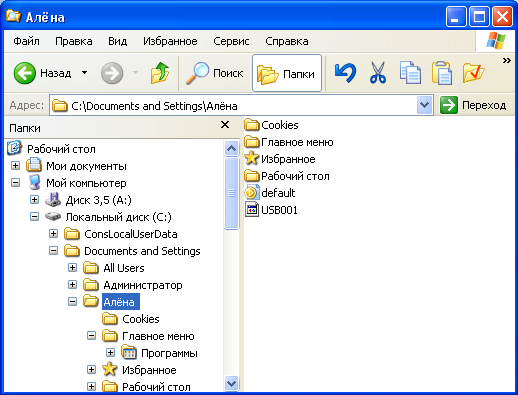Expand Программы tree node
The width and height of the screenshot is (518, 395).
tap(110, 352)
